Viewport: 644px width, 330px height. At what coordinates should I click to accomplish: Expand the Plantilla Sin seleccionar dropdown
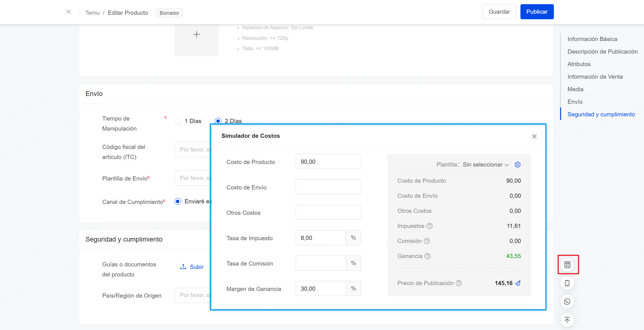click(x=486, y=165)
